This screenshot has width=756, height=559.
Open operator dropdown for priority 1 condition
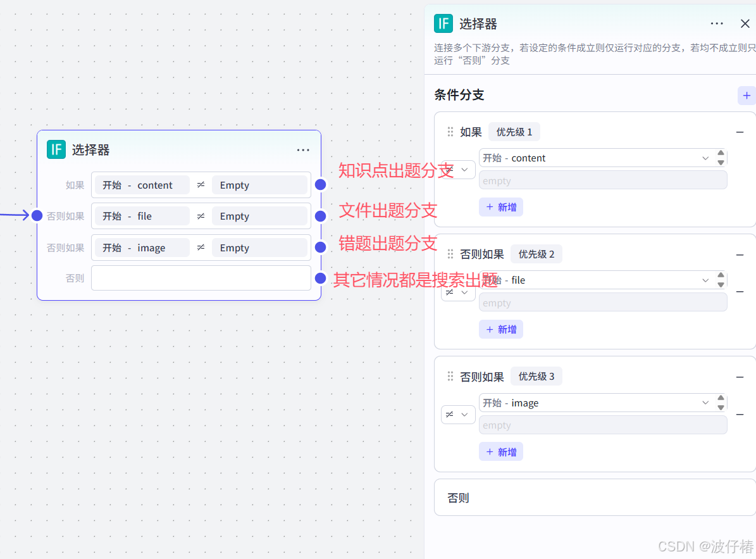(x=459, y=170)
